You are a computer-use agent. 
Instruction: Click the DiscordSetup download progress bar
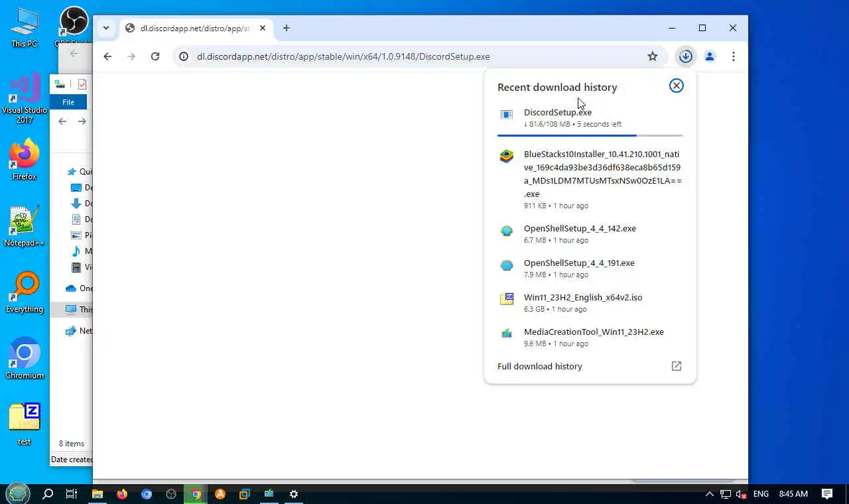[x=590, y=135]
